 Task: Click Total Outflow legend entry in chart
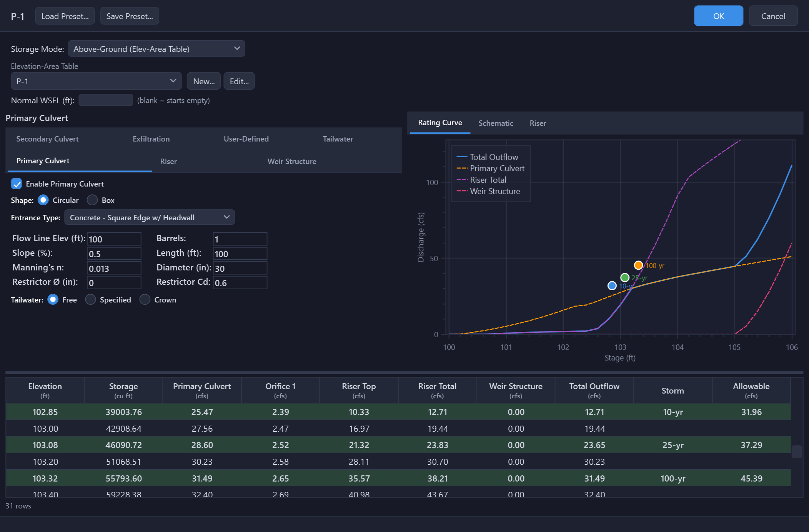tap(487, 157)
